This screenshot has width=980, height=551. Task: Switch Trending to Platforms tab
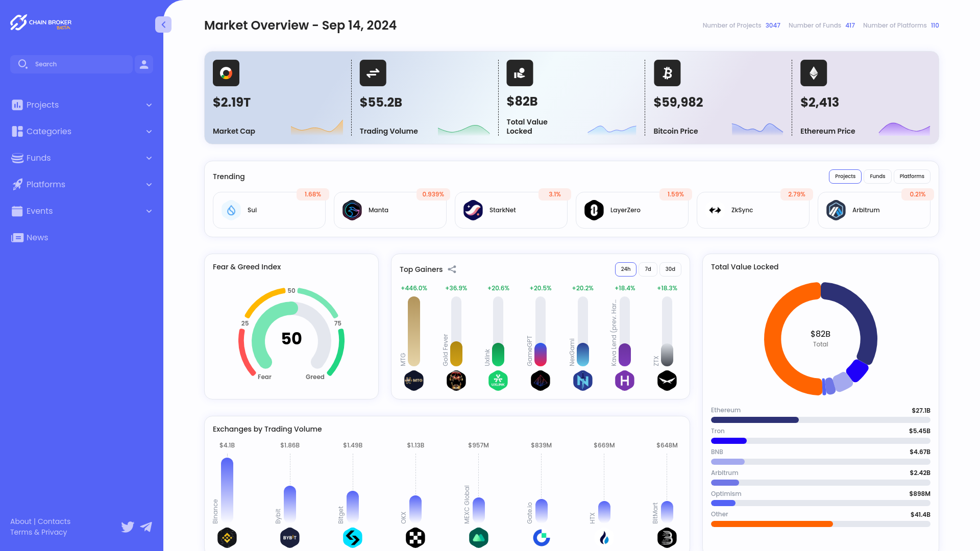(912, 177)
